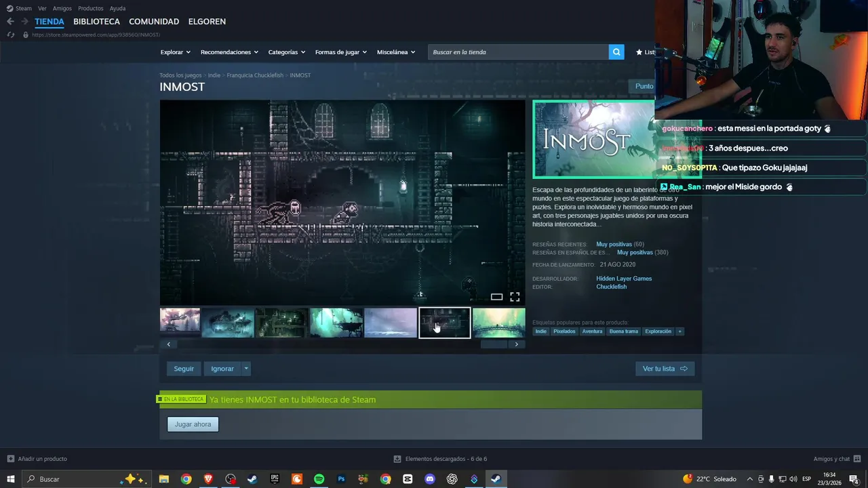
Task: Expand the Formas de jugar dropdown
Action: click(x=340, y=52)
